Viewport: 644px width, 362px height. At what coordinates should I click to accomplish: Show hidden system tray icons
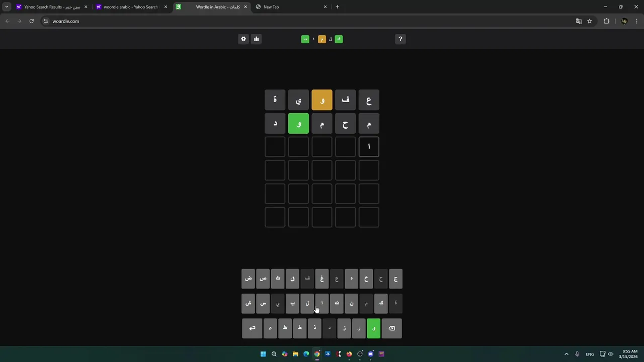566,354
